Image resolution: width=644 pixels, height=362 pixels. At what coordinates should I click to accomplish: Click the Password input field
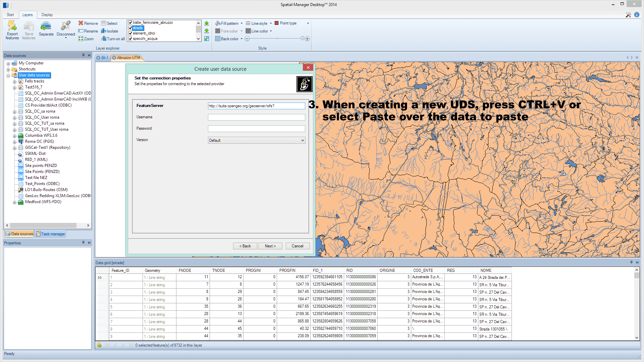[x=256, y=129]
